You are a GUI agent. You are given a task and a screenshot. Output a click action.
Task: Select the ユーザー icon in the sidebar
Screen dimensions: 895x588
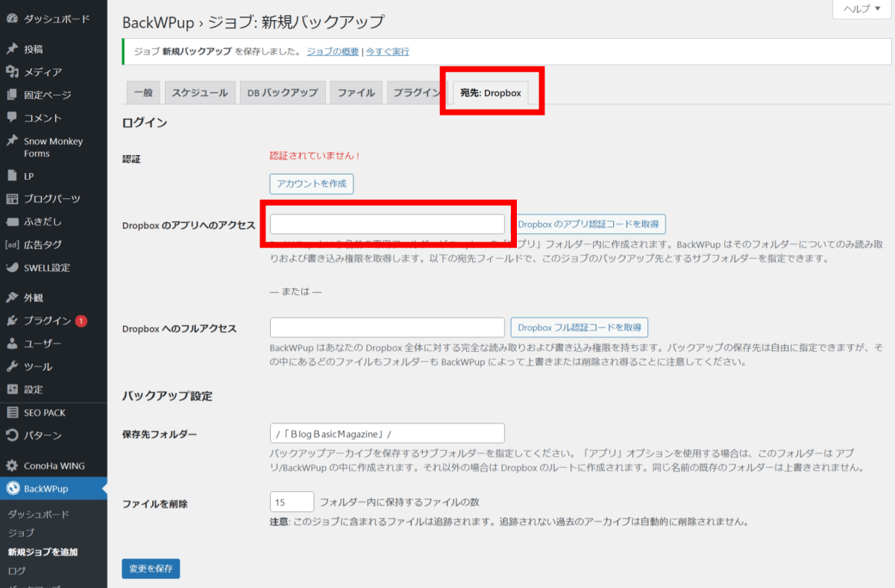14,344
